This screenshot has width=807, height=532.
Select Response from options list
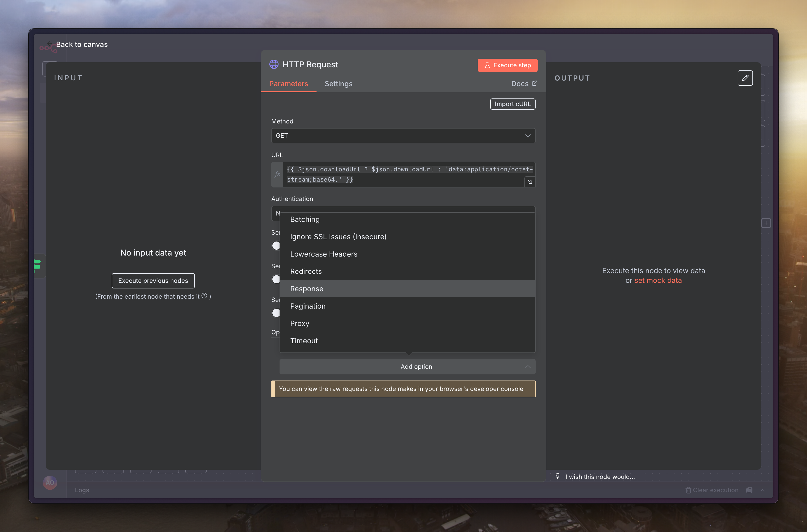(x=307, y=289)
